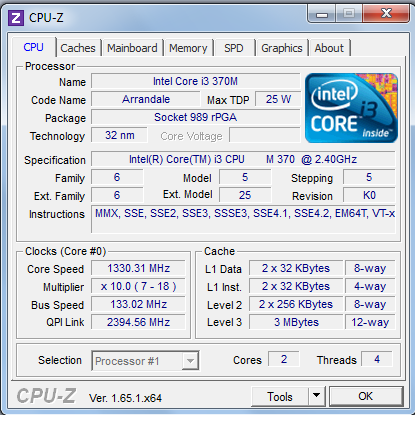Viewport: 417px width, 421px height.
Task: Open the Mainboard tab
Action: click(x=132, y=48)
